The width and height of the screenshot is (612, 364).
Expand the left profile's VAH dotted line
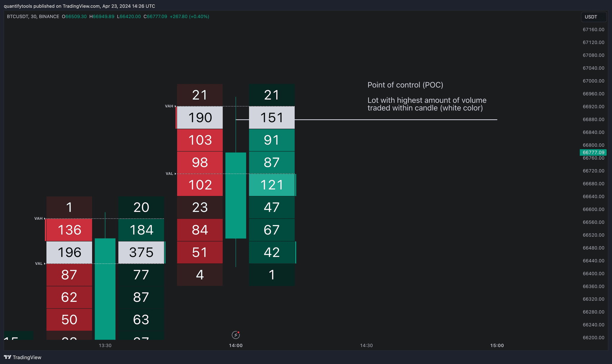(x=105, y=219)
